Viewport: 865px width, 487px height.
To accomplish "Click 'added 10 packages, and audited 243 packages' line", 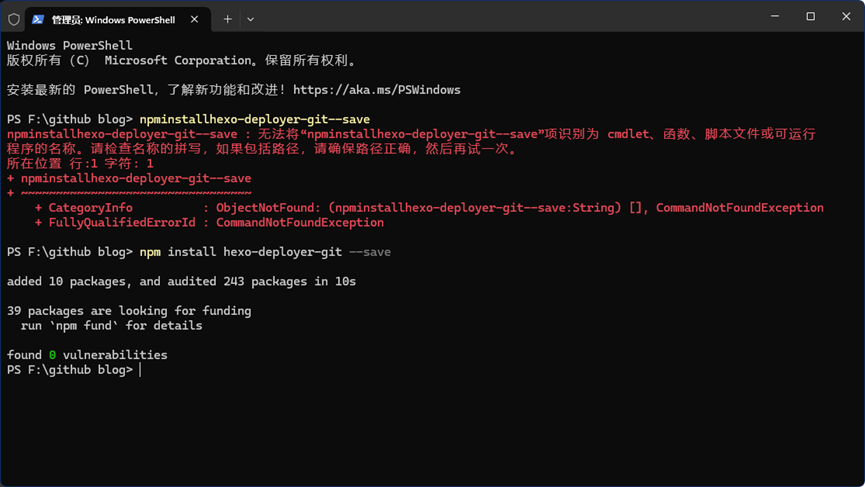I will 181,281.
